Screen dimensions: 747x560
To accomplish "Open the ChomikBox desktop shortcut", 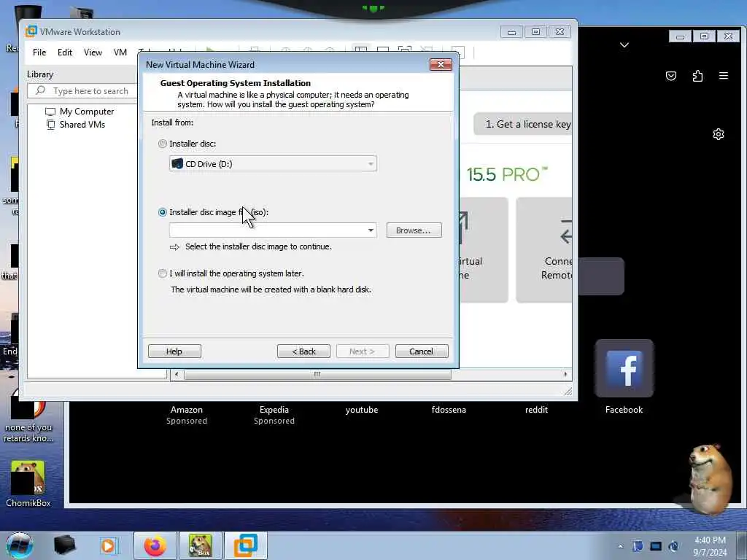I will click(28, 484).
